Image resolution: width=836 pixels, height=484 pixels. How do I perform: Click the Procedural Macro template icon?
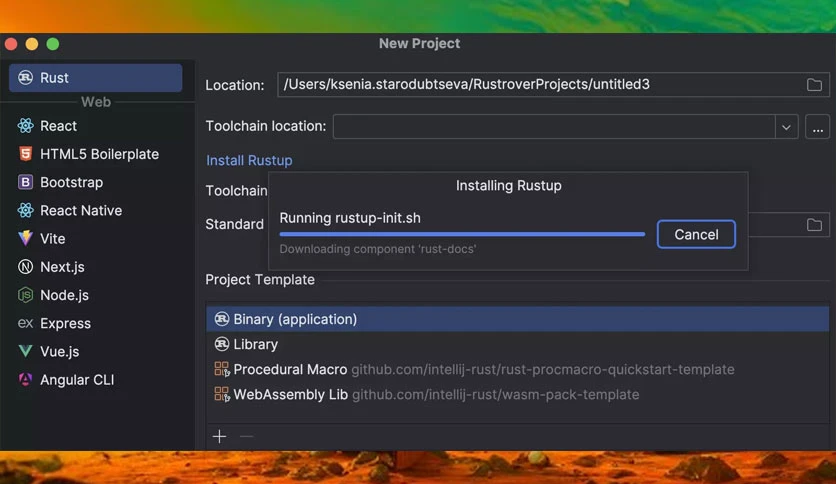(x=222, y=369)
